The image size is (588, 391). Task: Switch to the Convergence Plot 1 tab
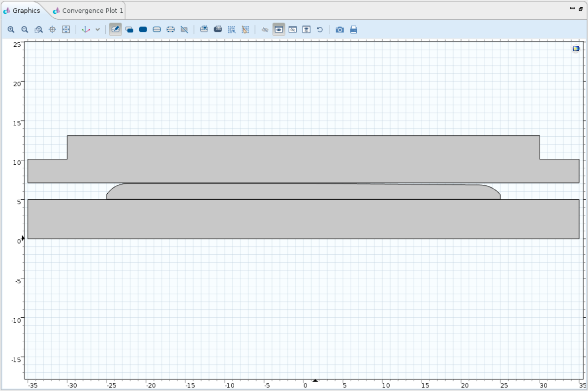tap(89, 10)
